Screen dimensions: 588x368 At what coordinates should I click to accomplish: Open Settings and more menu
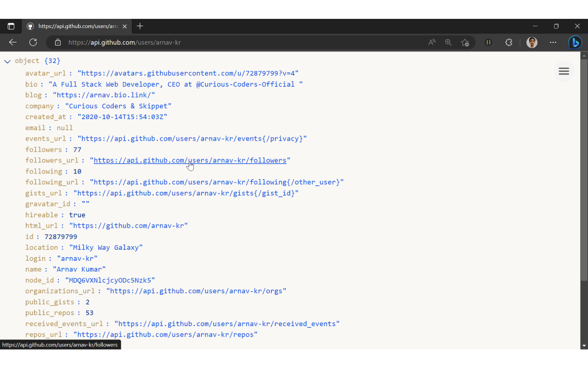coord(553,42)
